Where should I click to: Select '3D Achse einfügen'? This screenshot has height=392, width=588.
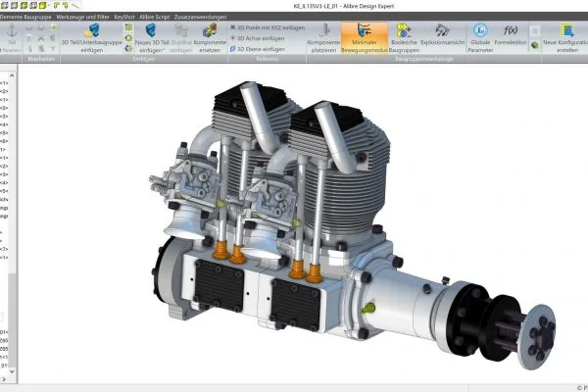click(257, 38)
